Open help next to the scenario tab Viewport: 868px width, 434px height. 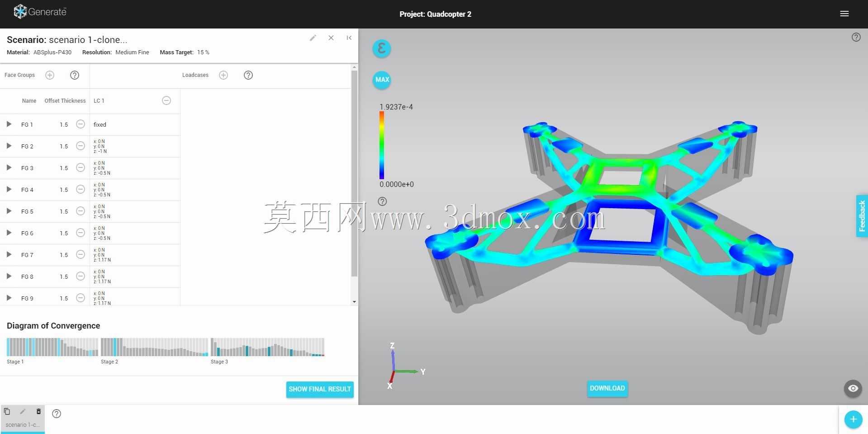57,413
